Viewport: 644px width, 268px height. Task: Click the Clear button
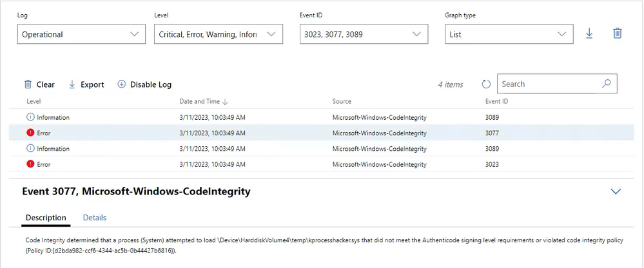39,84
